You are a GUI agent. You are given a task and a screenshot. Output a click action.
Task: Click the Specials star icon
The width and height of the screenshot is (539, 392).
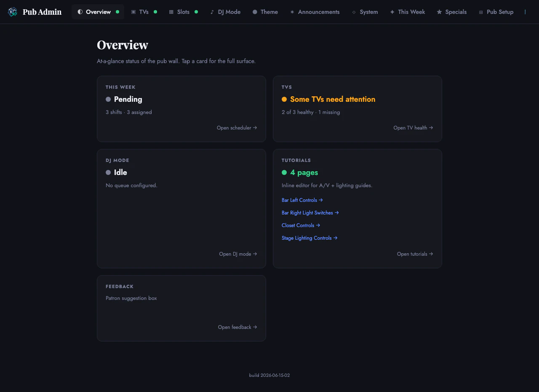coord(439,12)
